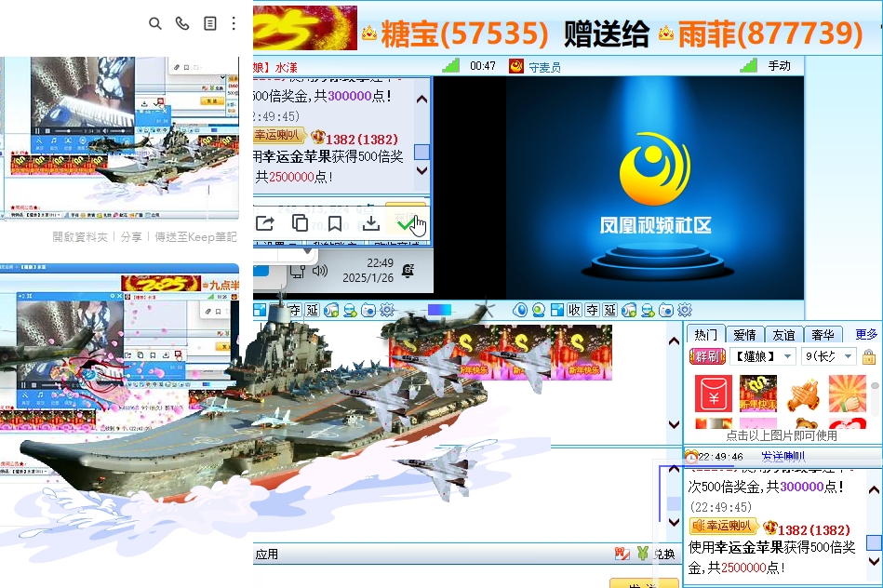This screenshot has height=588, width=883.
Task: Click the blue earphone icon under 守麦员 video
Action: [x=520, y=310]
